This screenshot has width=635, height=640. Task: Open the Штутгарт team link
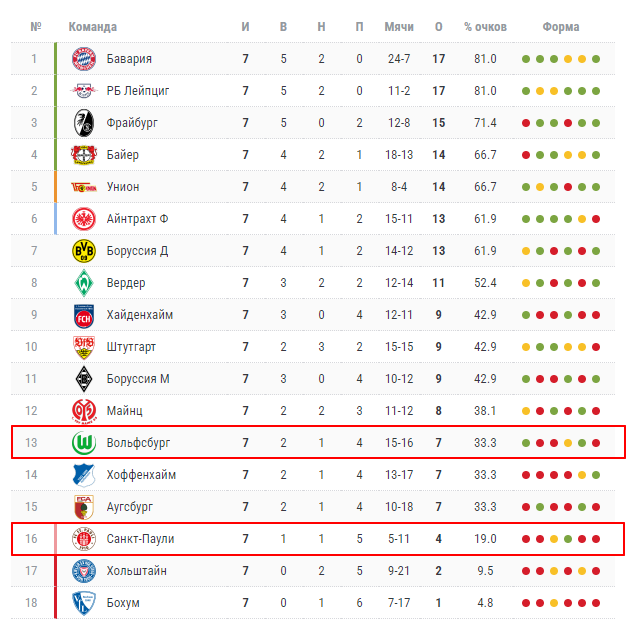coord(131,347)
